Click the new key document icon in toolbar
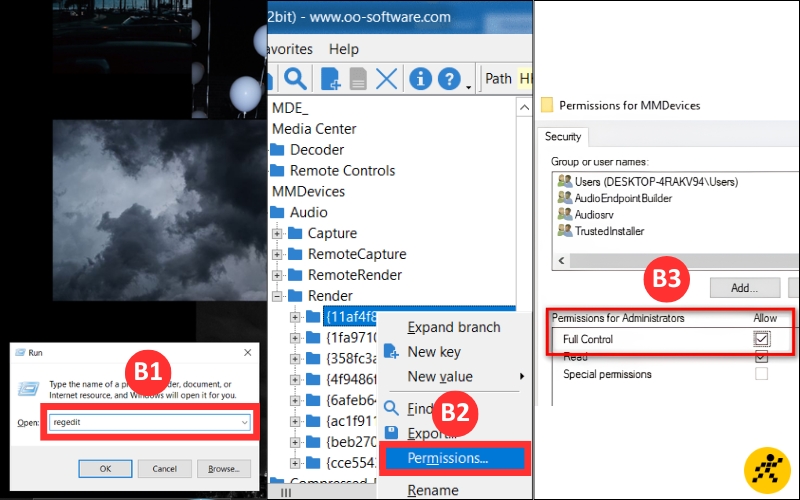This screenshot has width=800, height=500. coord(330,79)
